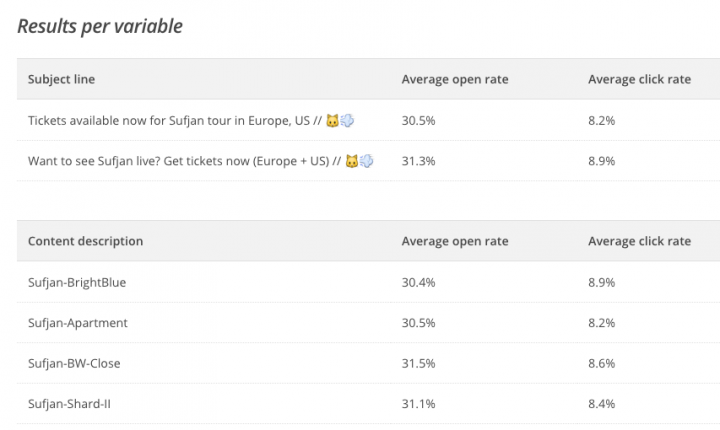This screenshot has height=430, width=720.
Task: Click the 'Results per variable' heading
Action: 100,26
